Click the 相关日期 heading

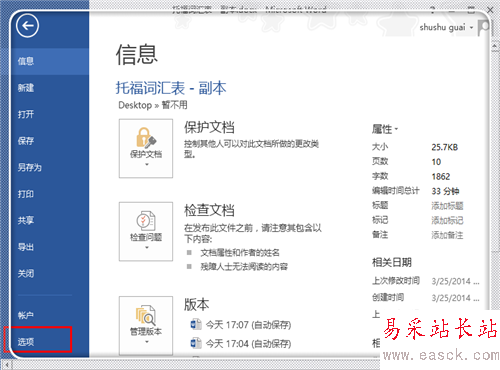[392, 262]
